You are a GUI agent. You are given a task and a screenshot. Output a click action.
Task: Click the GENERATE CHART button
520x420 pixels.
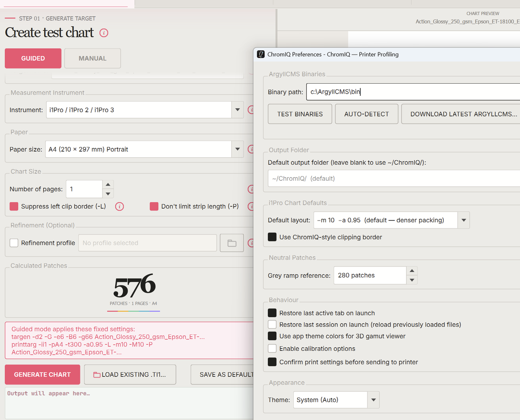pos(42,374)
